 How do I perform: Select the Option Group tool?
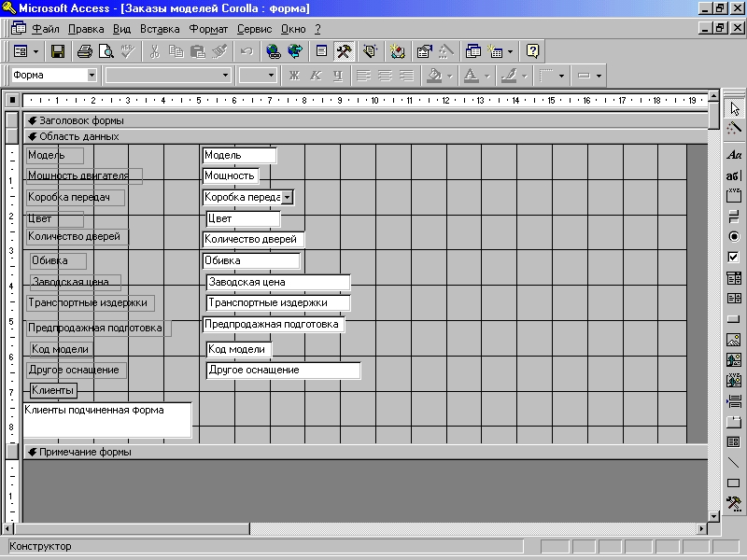[734, 196]
